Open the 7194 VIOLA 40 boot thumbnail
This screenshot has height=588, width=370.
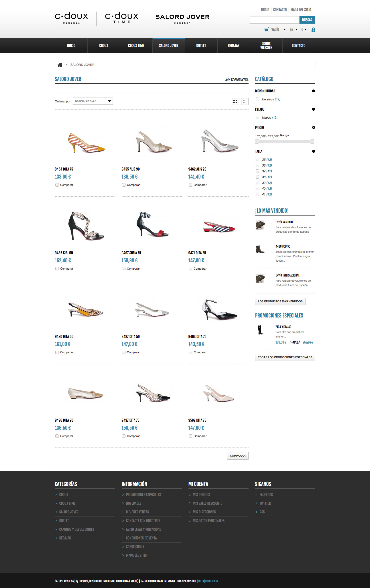click(x=260, y=330)
